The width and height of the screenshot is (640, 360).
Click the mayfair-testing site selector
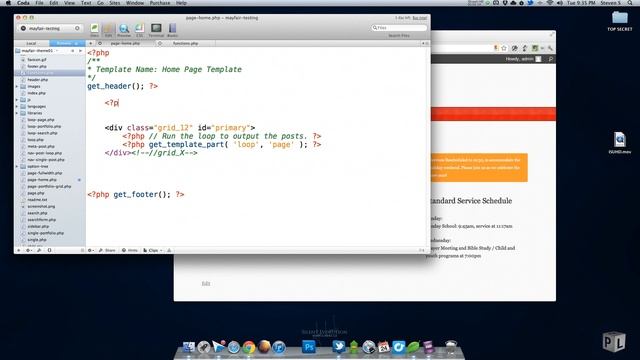50,28
